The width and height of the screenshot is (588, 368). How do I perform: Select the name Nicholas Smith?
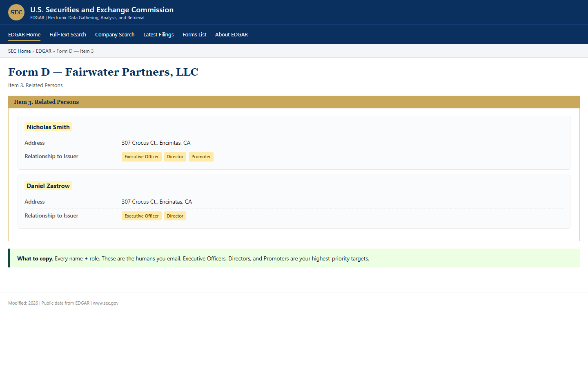48,127
